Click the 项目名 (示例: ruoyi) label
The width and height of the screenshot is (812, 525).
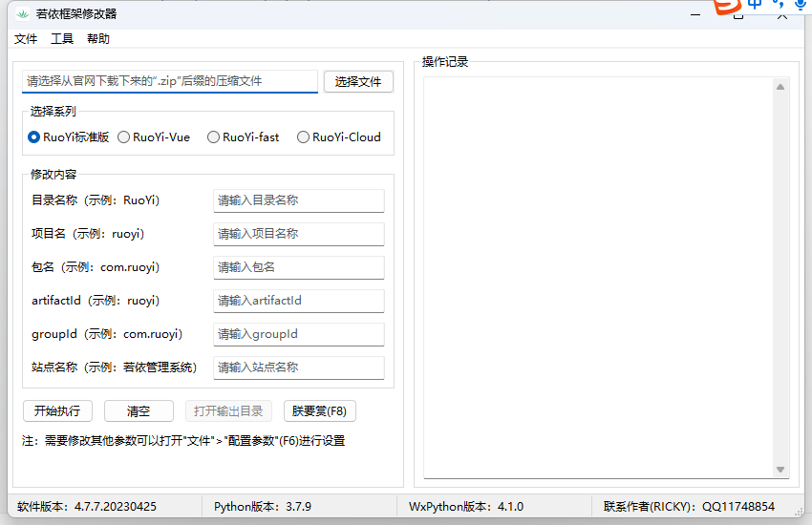pyautogui.click(x=88, y=234)
